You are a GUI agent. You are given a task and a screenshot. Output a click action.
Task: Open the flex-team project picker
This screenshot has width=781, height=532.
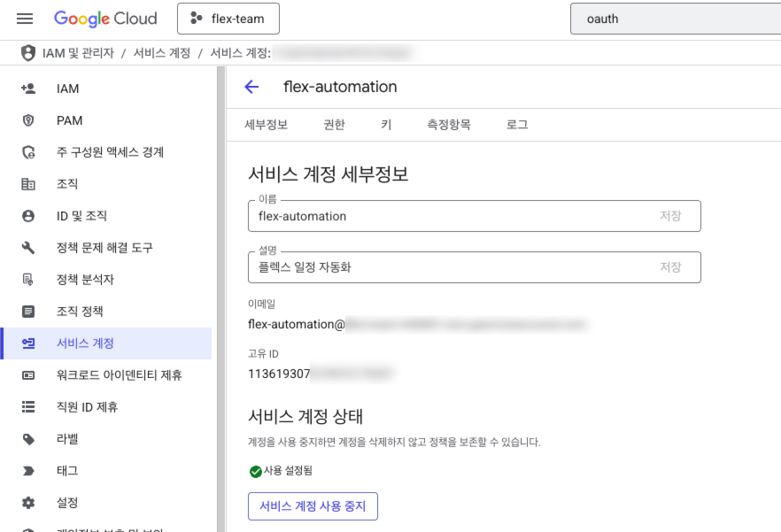pos(228,19)
